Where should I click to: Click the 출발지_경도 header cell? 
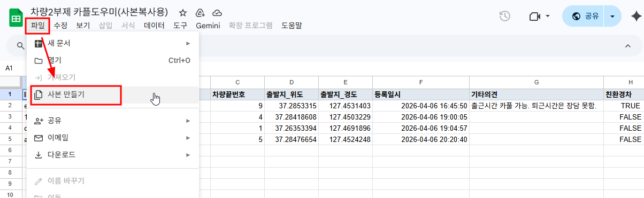pyautogui.click(x=346, y=94)
